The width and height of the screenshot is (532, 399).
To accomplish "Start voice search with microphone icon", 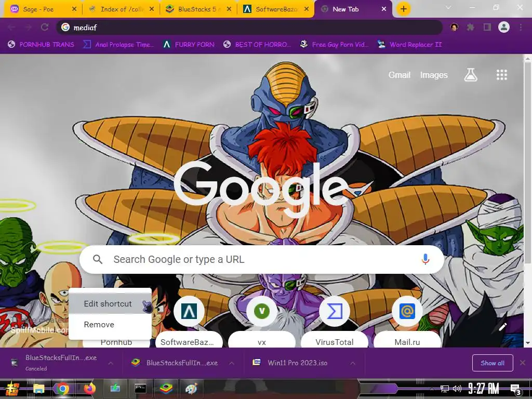I will (425, 259).
